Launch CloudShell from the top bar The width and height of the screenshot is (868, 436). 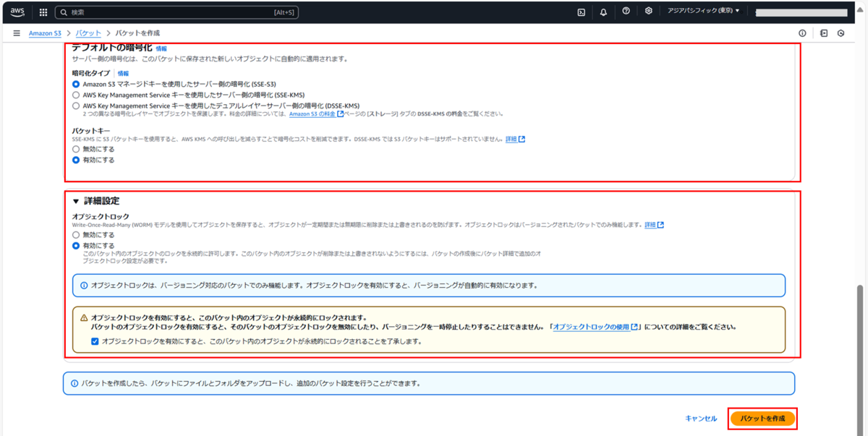(582, 12)
